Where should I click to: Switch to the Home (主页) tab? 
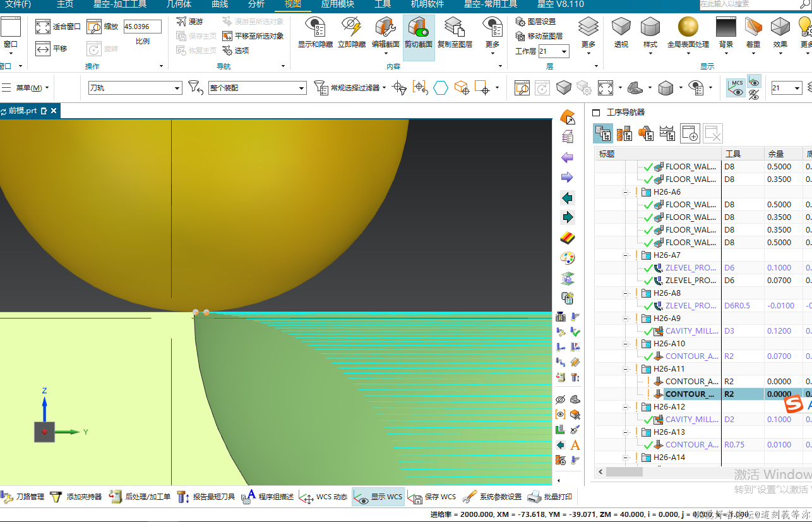tap(65, 4)
